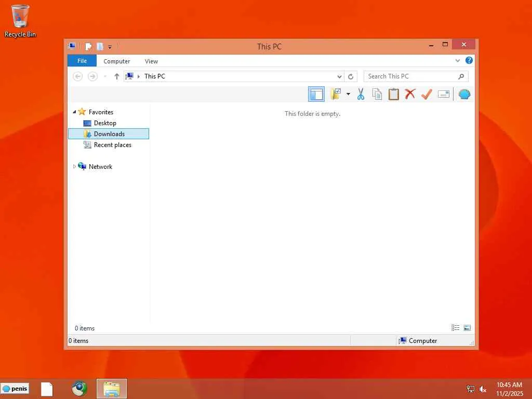Open the address bar history dropdown

click(x=339, y=76)
